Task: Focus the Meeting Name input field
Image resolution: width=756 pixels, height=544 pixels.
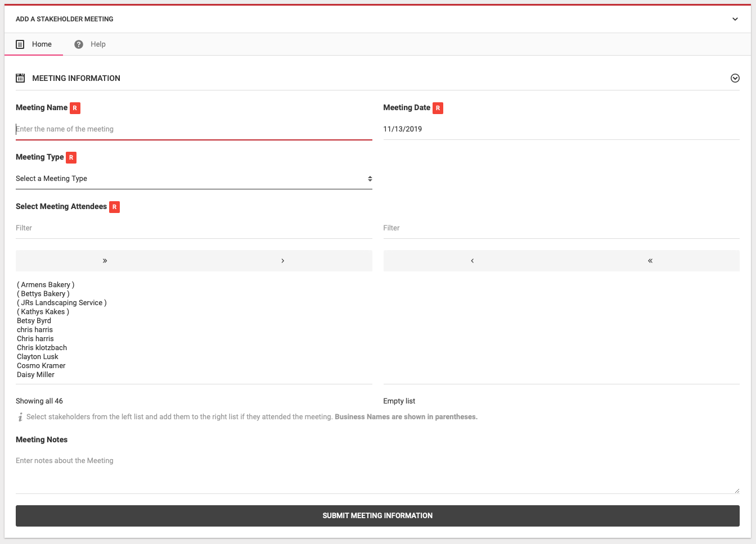Action: (193, 129)
